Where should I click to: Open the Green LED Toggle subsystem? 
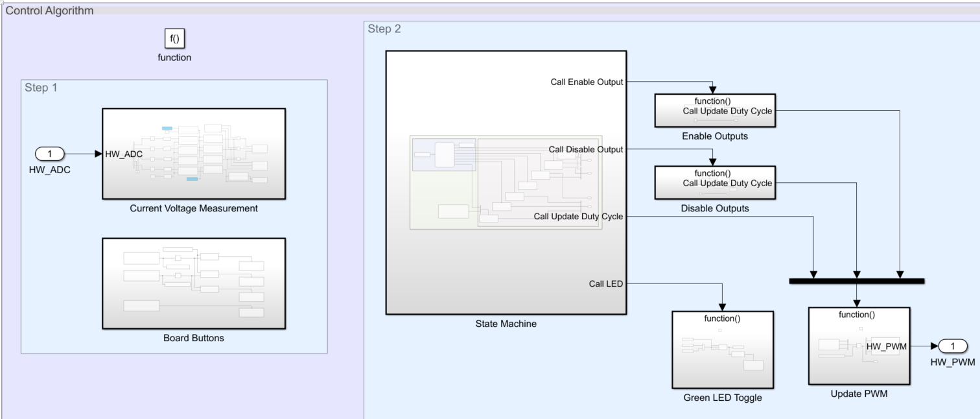[723, 349]
